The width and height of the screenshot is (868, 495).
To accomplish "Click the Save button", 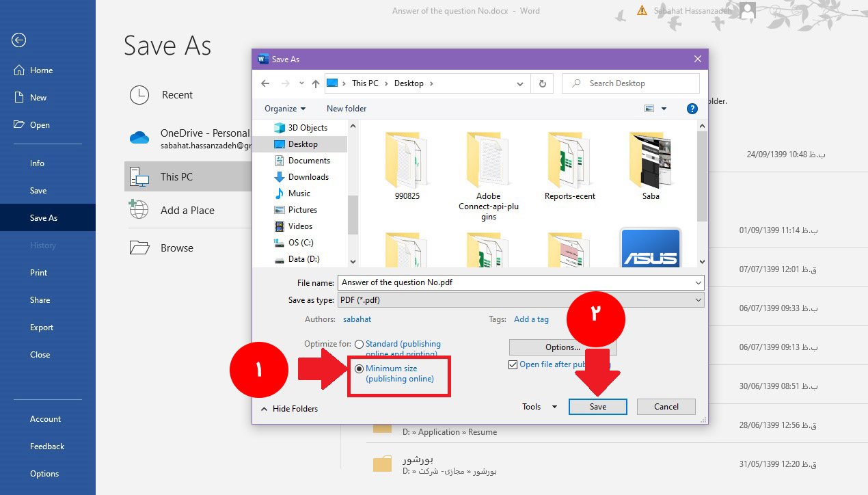I will pyautogui.click(x=597, y=407).
